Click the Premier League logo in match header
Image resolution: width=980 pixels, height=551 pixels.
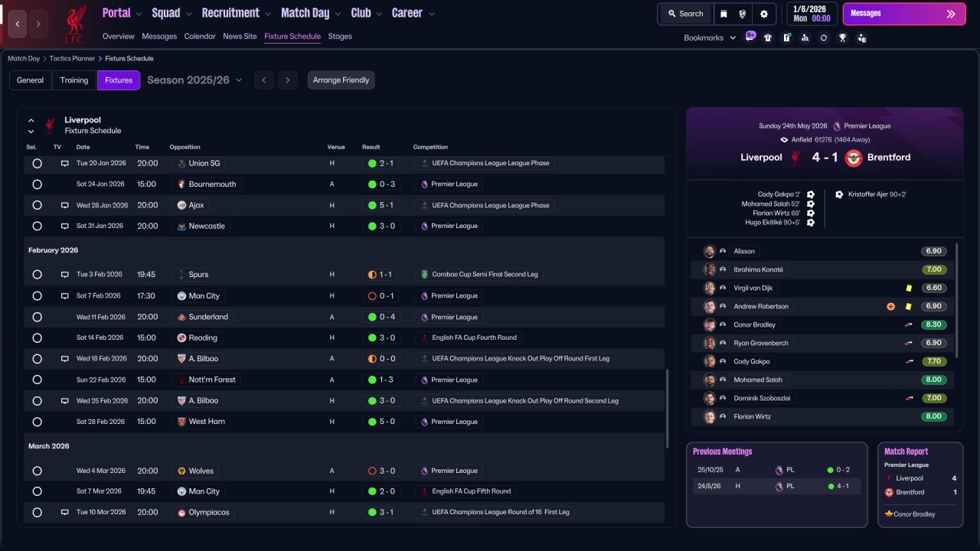(x=837, y=126)
